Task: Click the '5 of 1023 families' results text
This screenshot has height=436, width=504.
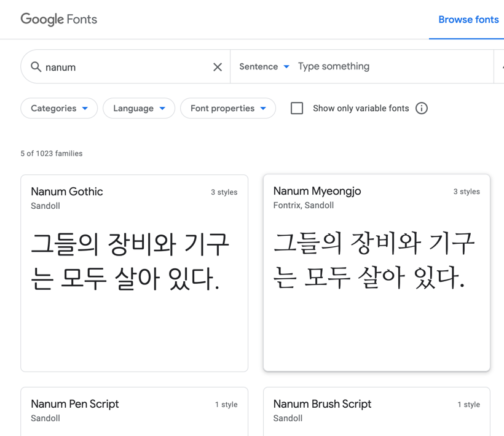Action: click(x=52, y=154)
